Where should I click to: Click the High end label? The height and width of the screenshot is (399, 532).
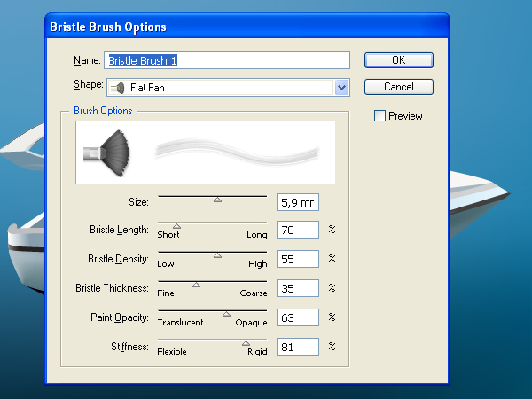[258, 264]
